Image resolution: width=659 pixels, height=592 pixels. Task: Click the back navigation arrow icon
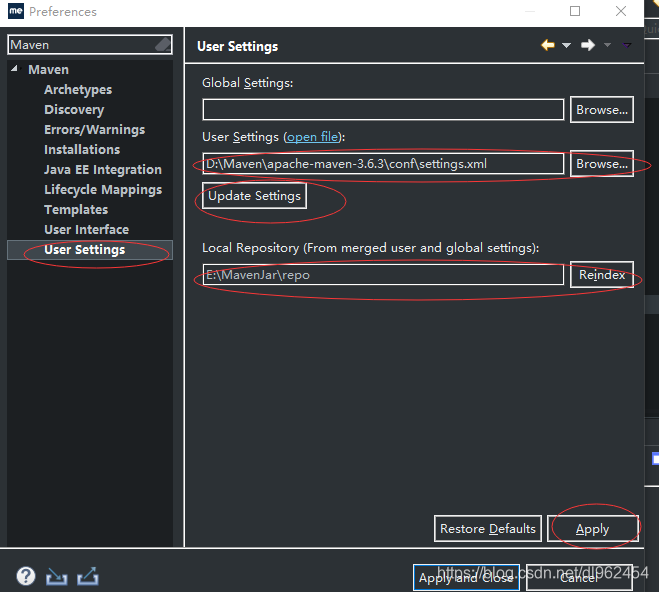pos(548,45)
